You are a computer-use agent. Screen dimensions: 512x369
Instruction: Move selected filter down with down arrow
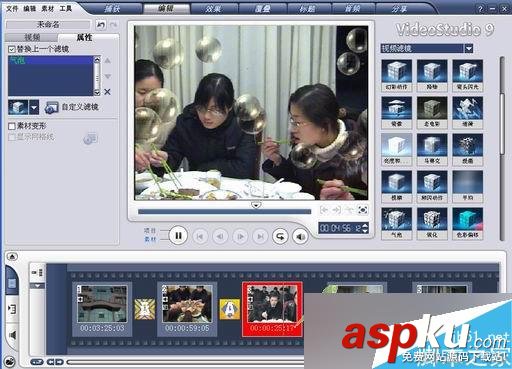point(107,76)
